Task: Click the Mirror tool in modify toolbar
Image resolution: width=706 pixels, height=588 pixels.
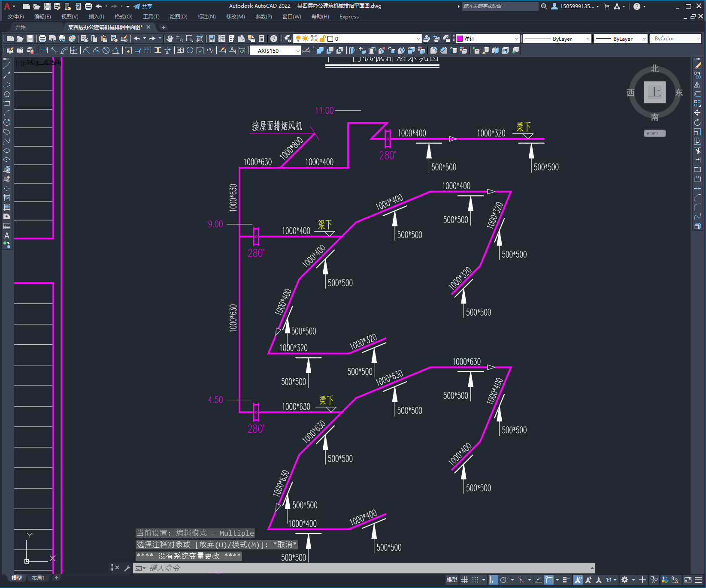Action: [697, 84]
